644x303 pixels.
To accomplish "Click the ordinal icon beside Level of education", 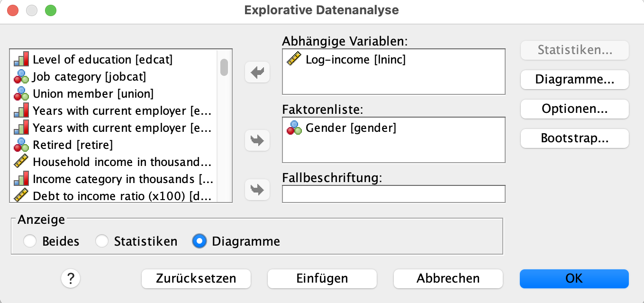I will (21, 60).
